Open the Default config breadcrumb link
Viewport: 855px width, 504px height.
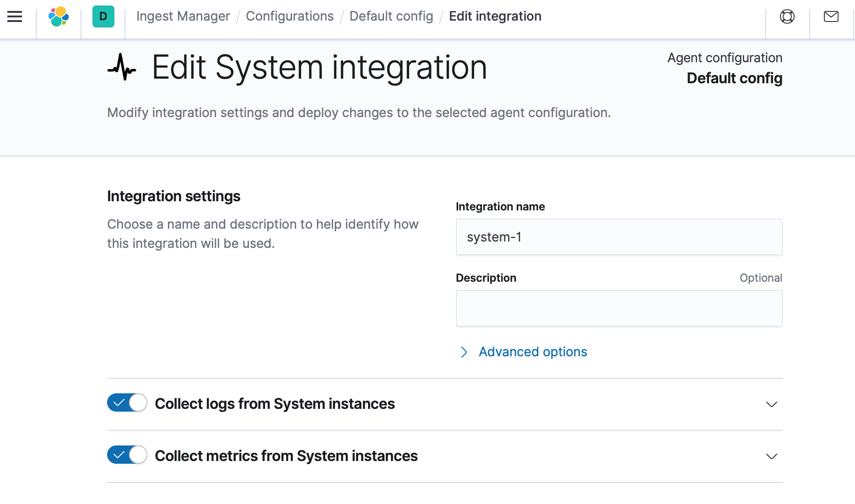391,16
